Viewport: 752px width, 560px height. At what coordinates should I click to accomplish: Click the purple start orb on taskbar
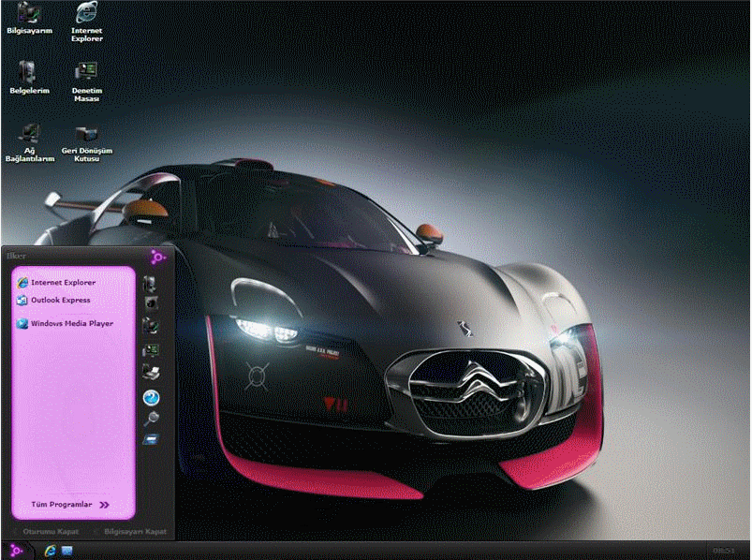pos(16,551)
